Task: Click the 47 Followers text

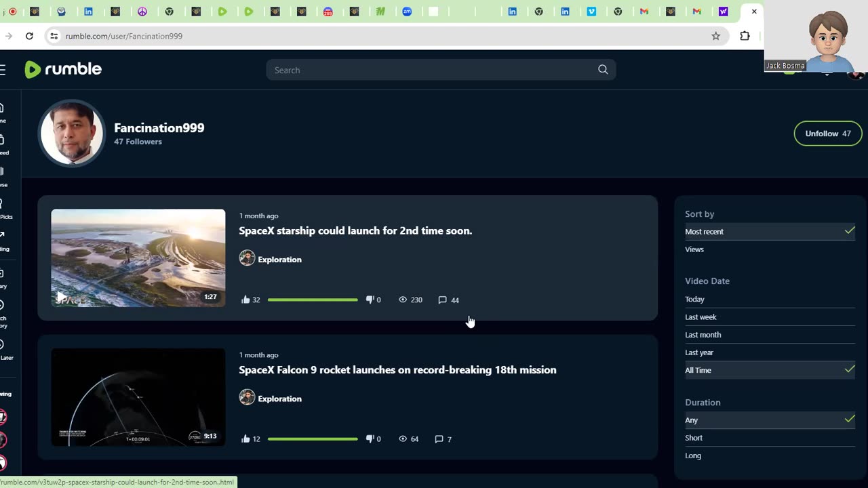Action: coord(138,142)
